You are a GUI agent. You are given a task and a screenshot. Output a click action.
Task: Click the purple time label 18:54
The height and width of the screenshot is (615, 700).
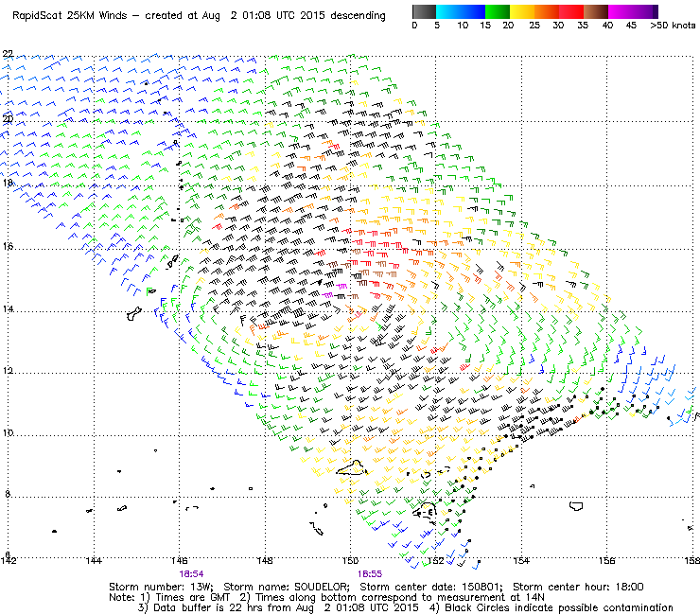point(191,574)
